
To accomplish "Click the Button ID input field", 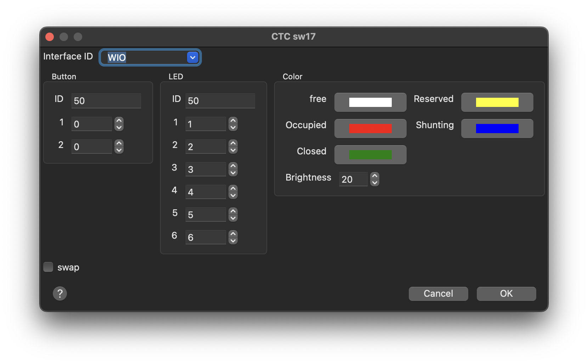I will pos(106,101).
